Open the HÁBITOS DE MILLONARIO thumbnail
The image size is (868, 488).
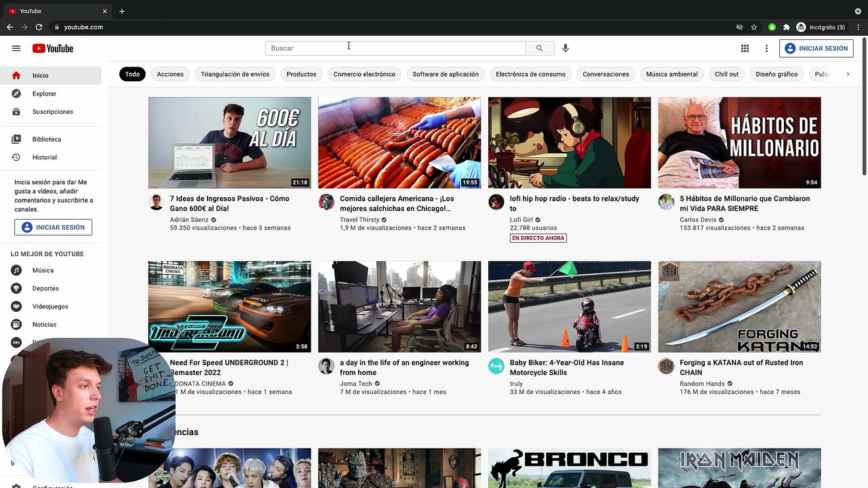pos(739,142)
